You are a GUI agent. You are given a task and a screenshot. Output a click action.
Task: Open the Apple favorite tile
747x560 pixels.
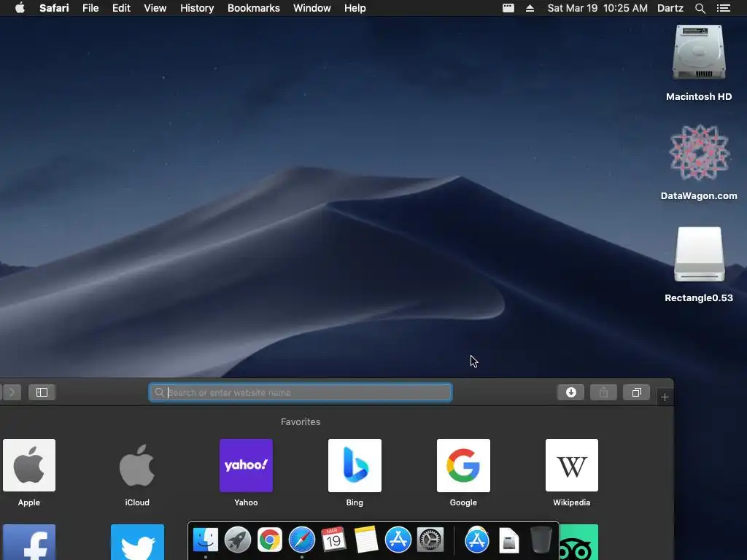tap(29, 465)
